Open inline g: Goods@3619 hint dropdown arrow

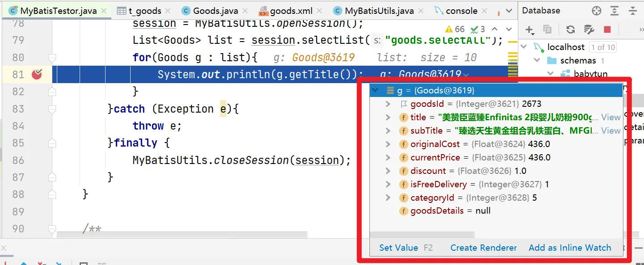(x=466, y=75)
